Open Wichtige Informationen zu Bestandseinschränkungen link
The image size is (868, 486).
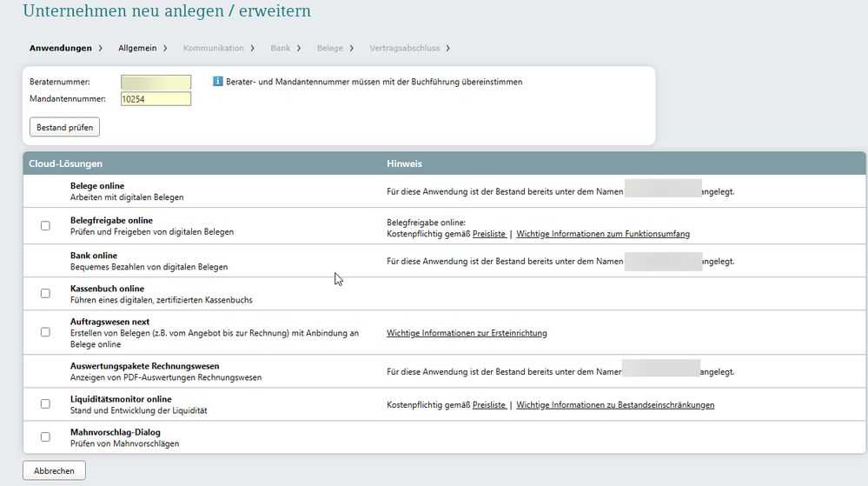pos(615,405)
